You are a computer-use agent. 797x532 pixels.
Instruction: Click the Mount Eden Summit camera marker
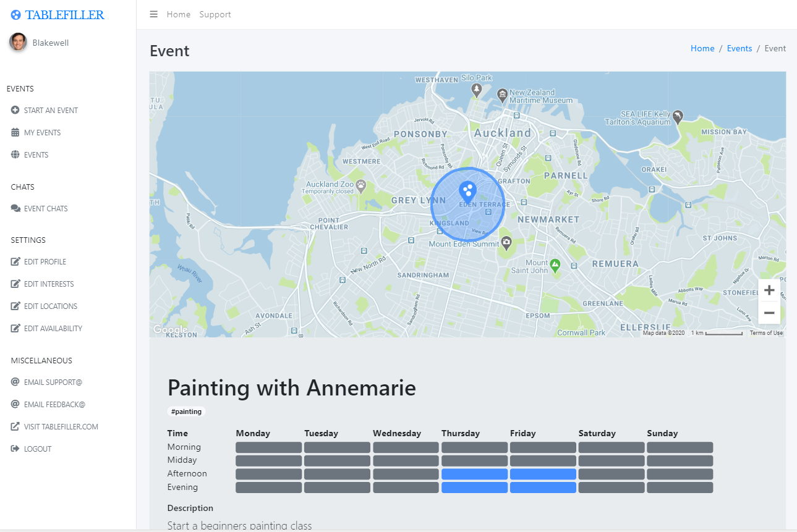[506, 242]
